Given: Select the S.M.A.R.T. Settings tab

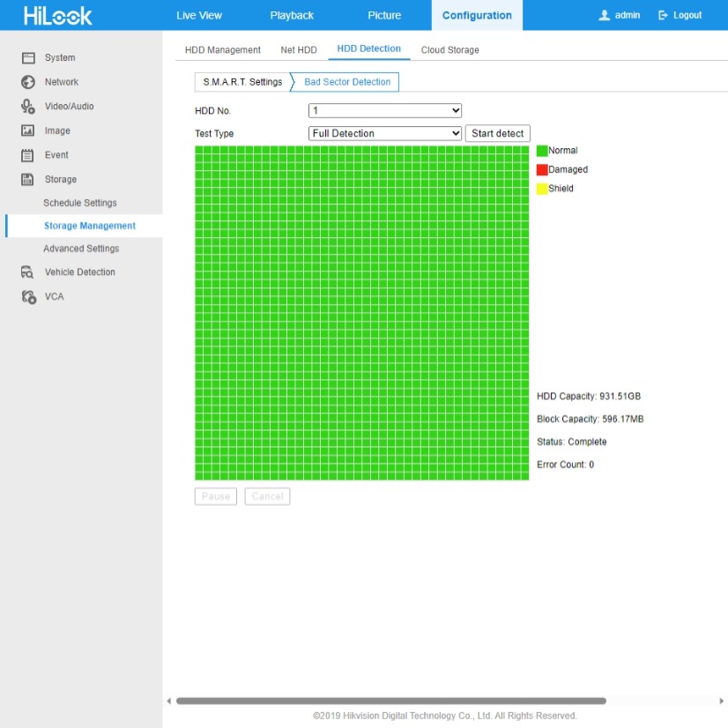Looking at the screenshot, I should [242, 82].
